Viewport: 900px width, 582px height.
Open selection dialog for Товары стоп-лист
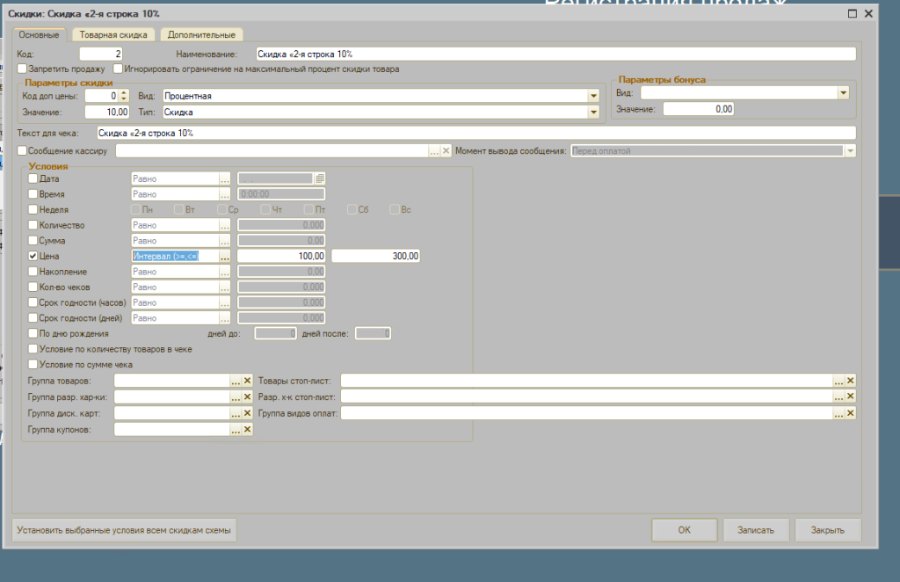pos(839,381)
